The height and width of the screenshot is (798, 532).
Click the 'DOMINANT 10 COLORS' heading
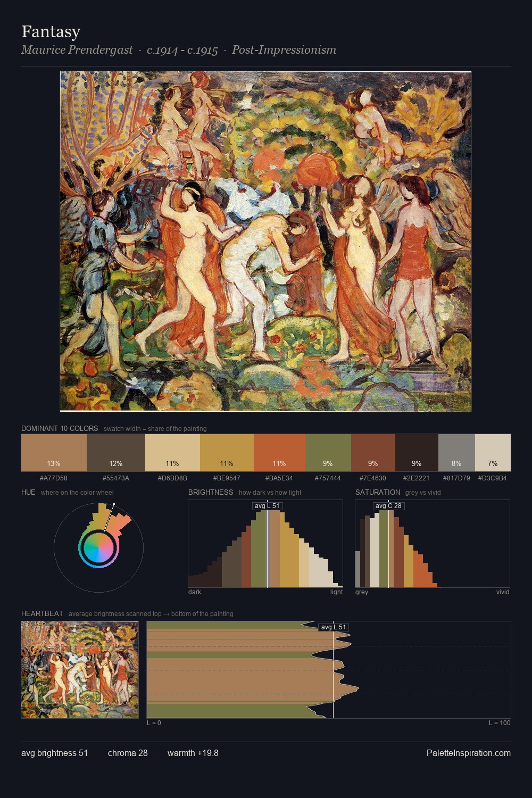[x=60, y=428]
